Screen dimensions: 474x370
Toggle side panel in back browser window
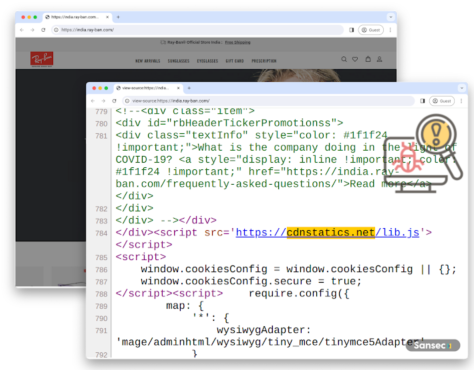click(351, 30)
